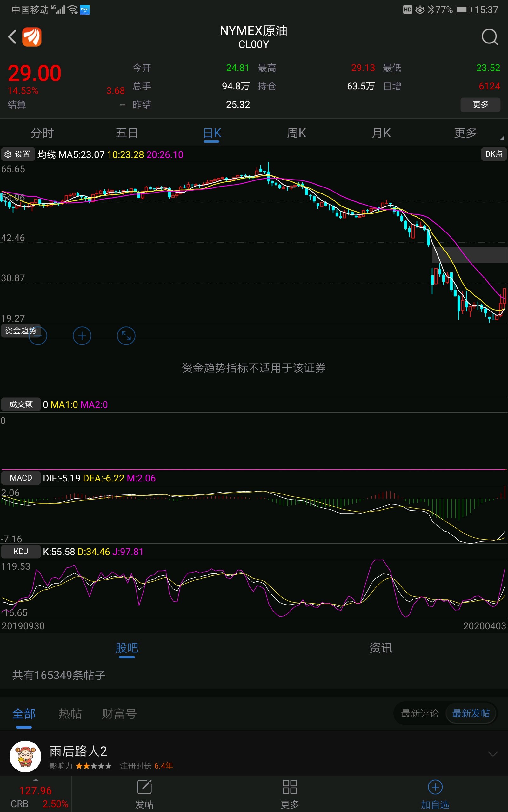Change the MACD indicator label
This screenshot has width=508, height=812.
[21, 478]
